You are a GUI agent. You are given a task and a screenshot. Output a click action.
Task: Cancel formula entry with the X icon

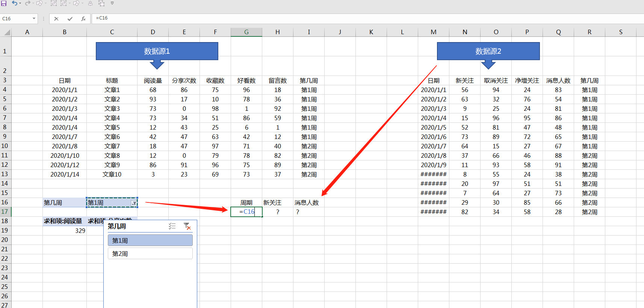(x=56, y=19)
